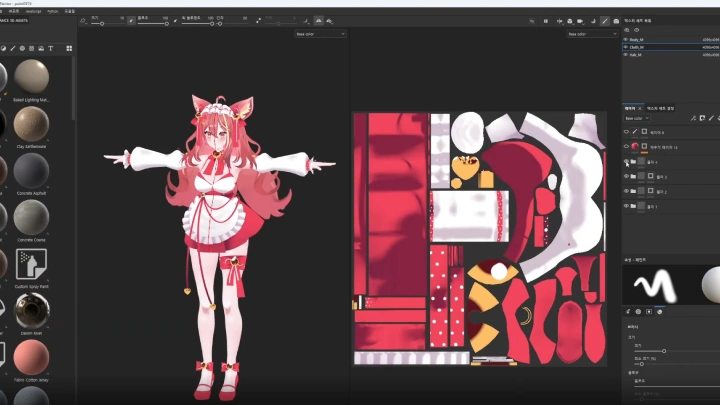
Task: Toggle visibility of the top paint layer
Action: (626, 131)
